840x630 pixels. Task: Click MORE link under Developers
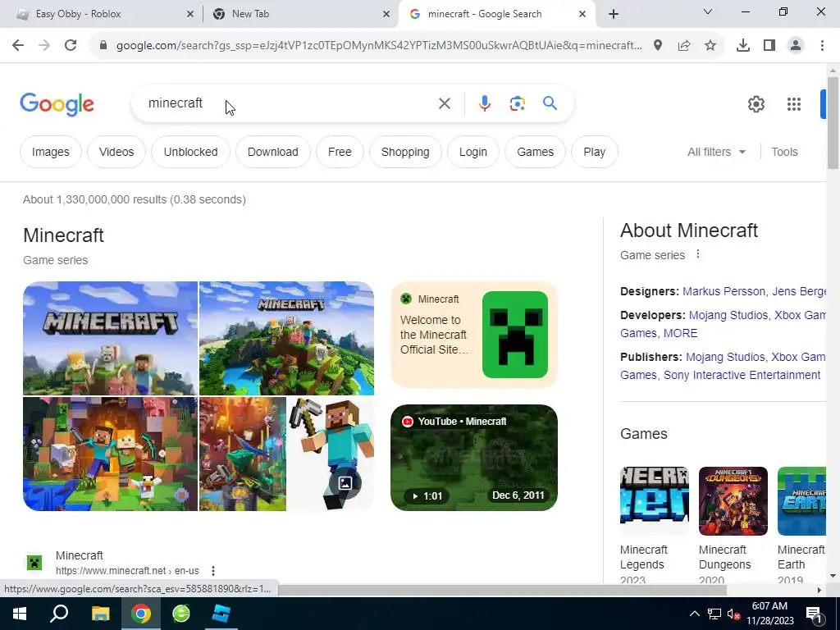[680, 333]
